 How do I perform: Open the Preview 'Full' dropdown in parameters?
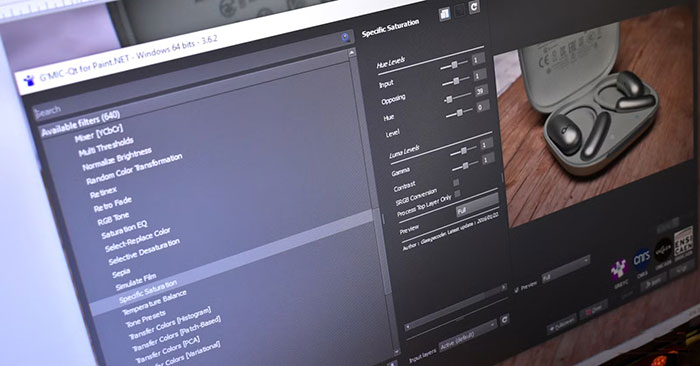[477, 206]
